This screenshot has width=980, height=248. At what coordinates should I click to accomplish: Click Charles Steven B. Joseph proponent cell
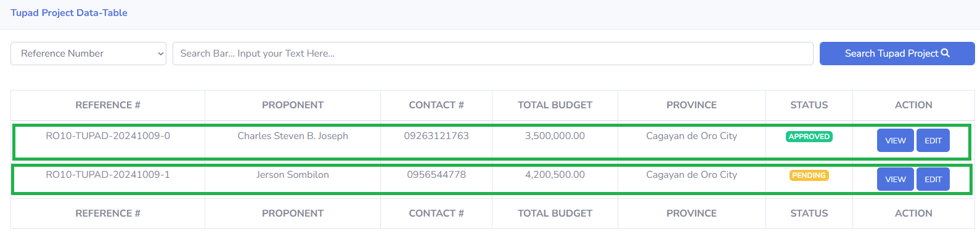pyautogui.click(x=293, y=136)
